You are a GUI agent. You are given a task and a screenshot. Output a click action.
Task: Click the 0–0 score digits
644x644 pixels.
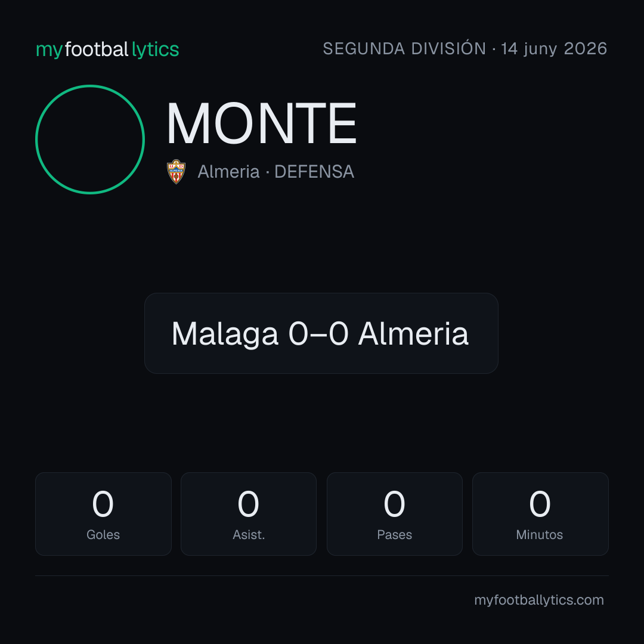318,333
